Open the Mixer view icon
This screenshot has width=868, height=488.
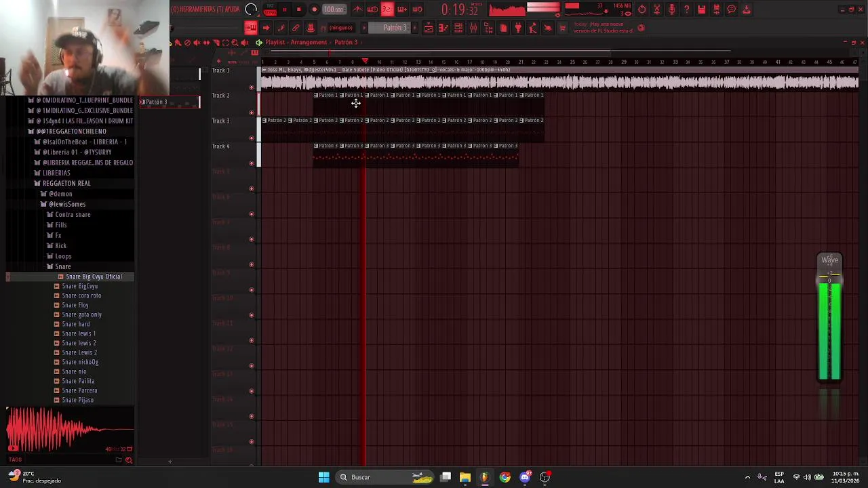(x=473, y=28)
